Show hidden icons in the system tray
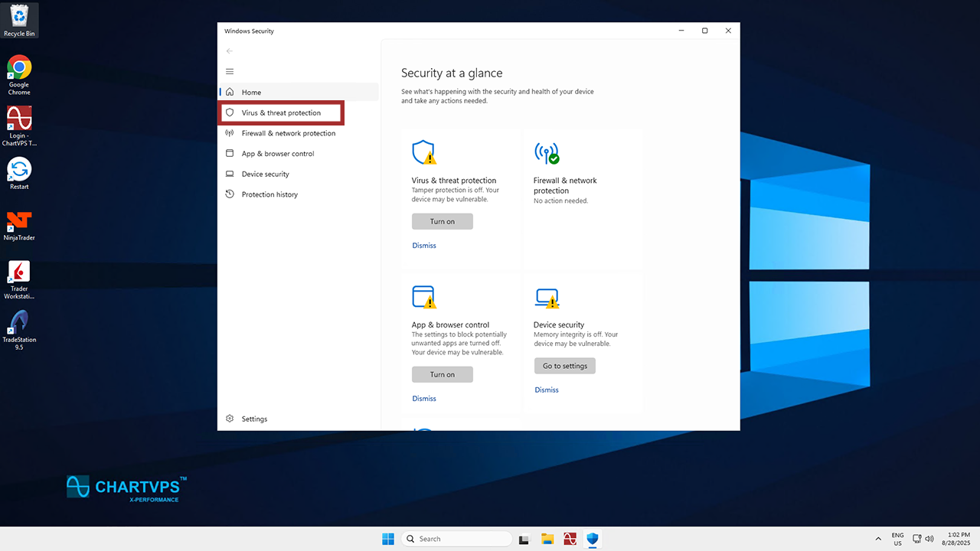980x551 pixels. [x=878, y=539]
